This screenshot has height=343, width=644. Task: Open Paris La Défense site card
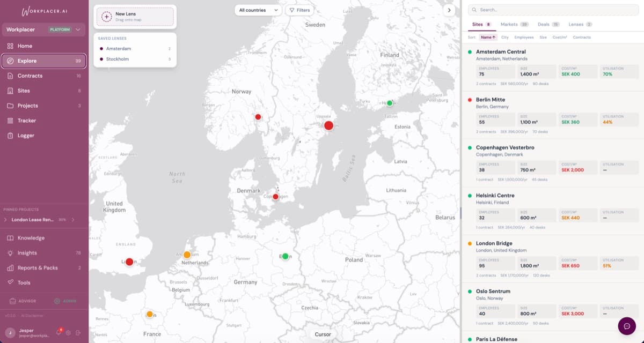coord(553,338)
